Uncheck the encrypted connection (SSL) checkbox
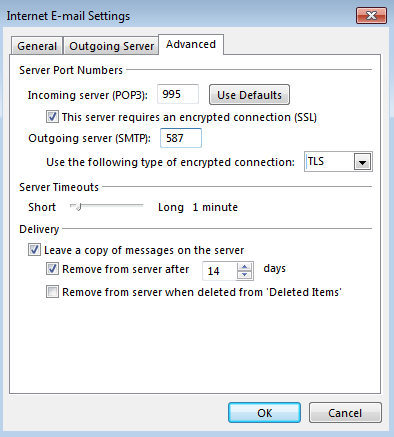 pyautogui.click(x=52, y=117)
